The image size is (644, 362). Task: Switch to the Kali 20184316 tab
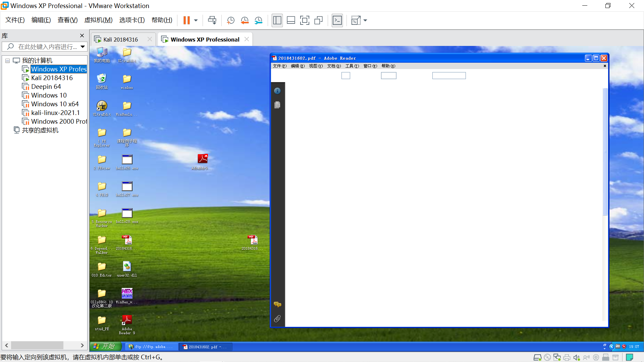click(x=120, y=40)
